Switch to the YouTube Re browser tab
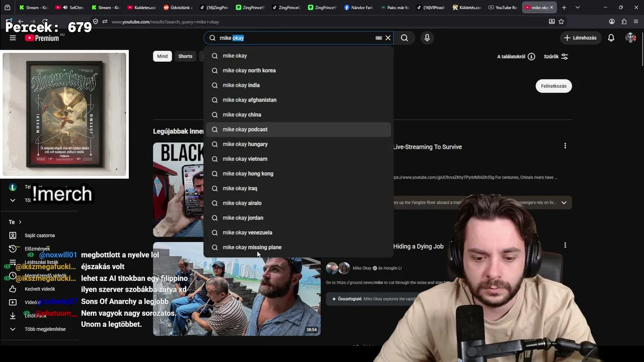Image resolution: width=644 pixels, height=362 pixels. [x=503, y=8]
